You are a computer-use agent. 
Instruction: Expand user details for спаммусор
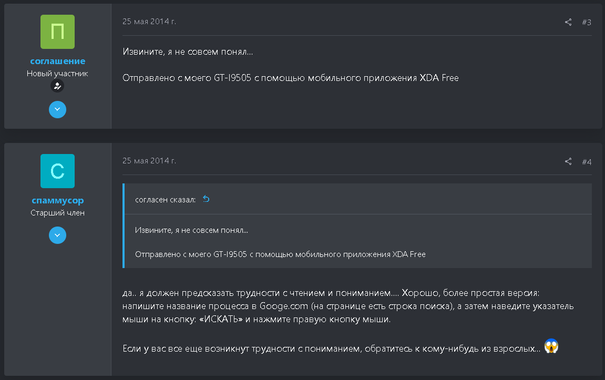57,235
